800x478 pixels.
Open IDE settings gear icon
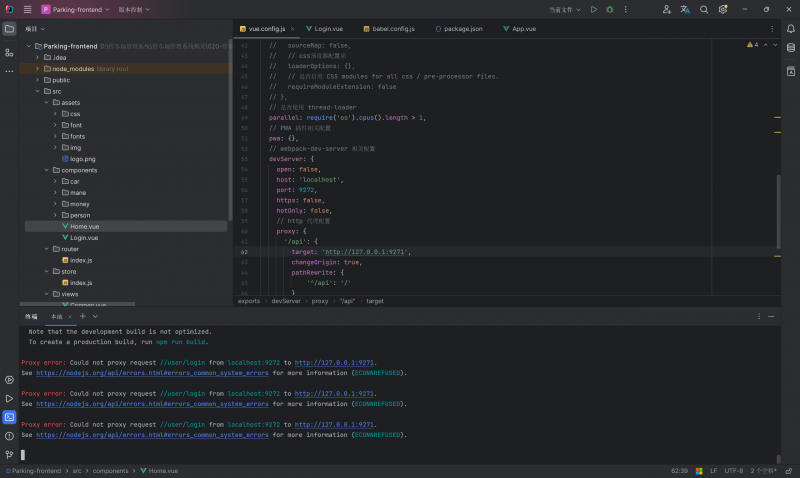tap(721, 9)
